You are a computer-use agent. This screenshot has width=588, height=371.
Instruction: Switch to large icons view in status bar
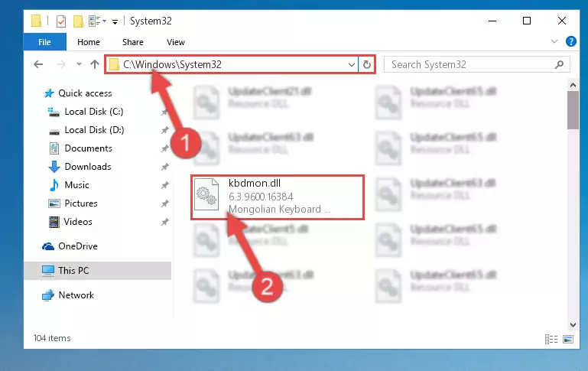click(x=568, y=339)
